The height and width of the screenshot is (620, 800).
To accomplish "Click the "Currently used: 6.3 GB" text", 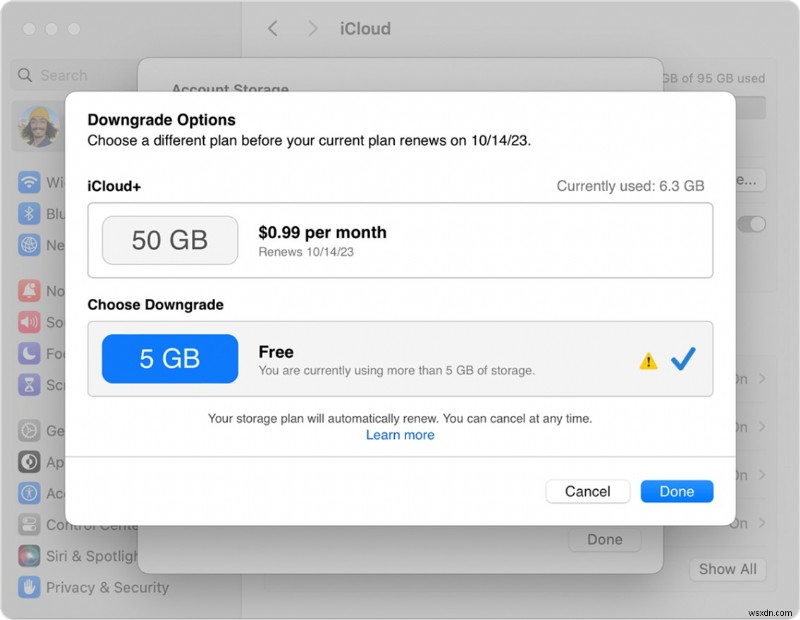I will (630, 186).
